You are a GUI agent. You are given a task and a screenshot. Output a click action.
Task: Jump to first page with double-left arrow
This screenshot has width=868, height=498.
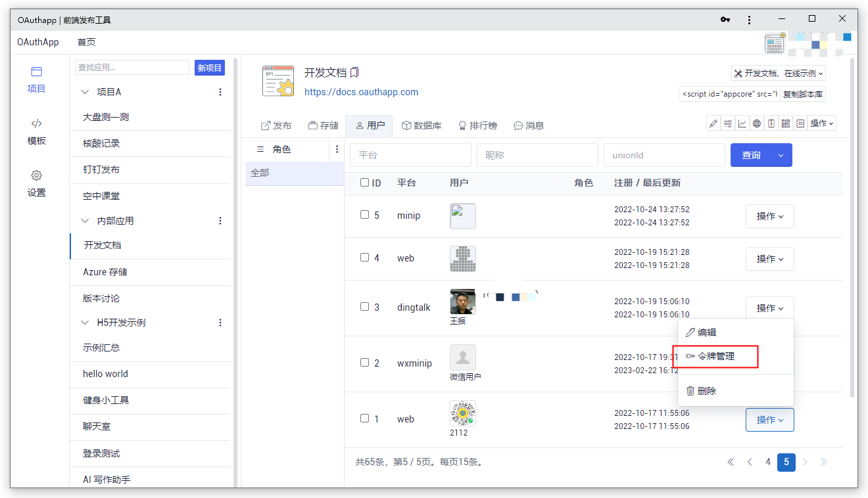tap(731, 462)
